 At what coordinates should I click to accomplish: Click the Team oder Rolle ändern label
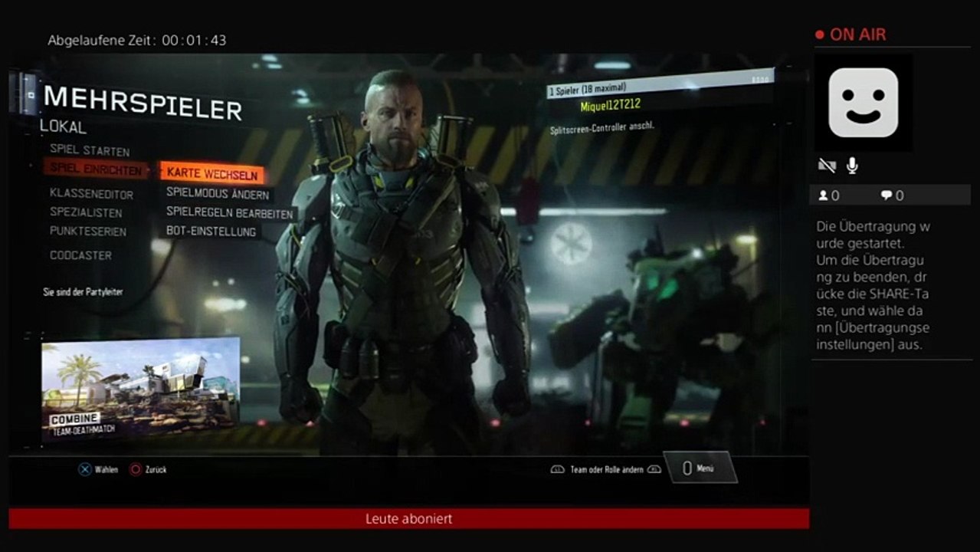(x=606, y=469)
